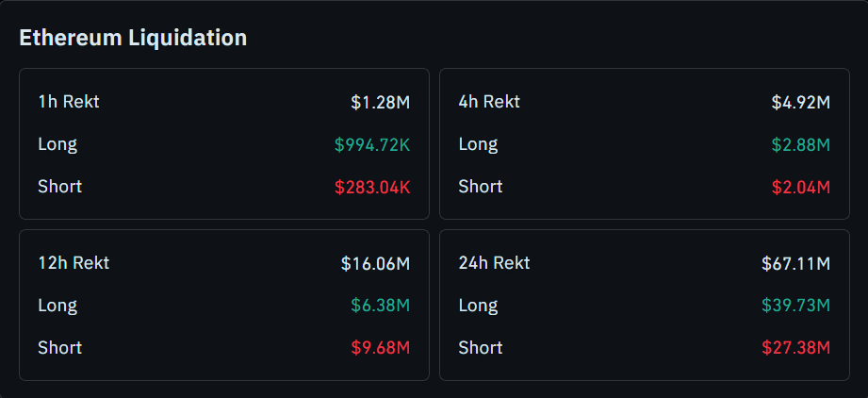
Task: Click the $6.38M long liquidation value
Action: (380, 306)
